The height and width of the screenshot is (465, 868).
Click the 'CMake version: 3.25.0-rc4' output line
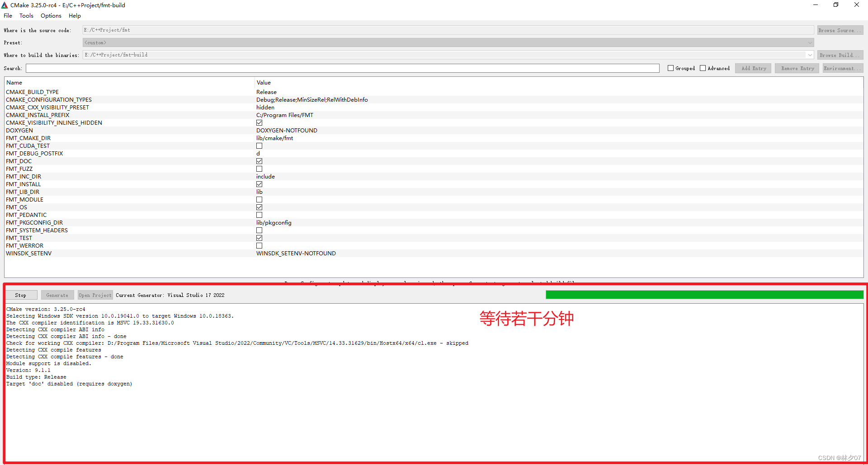tap(46, 309)
